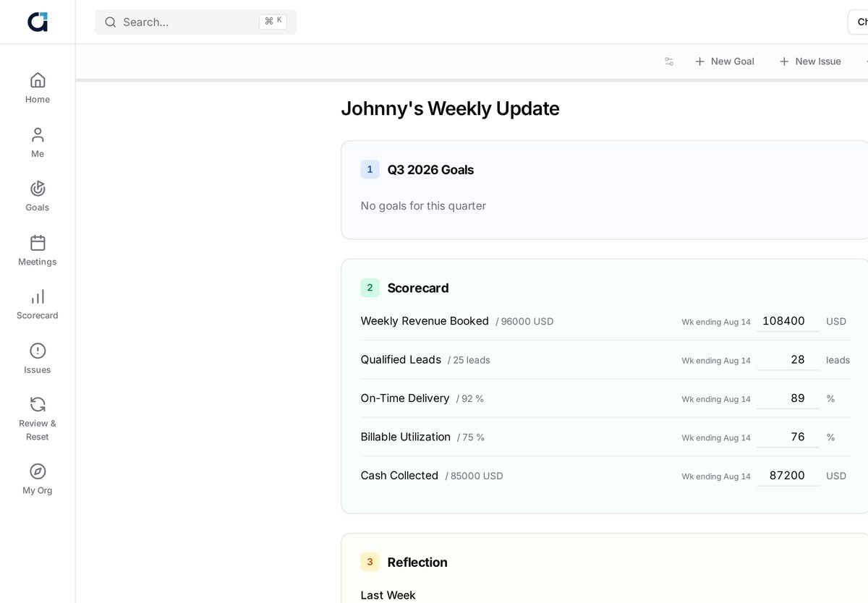
Task: Click the Reflection section heading
Action: click(x=417, y=563)
